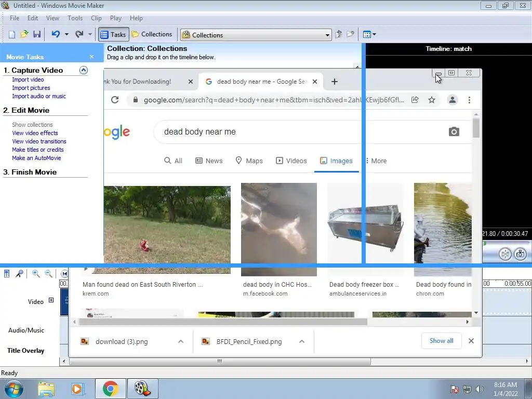Close the dead body near me tab
Viewport: 532px width, 399px height.
click(x=315, y=82)
